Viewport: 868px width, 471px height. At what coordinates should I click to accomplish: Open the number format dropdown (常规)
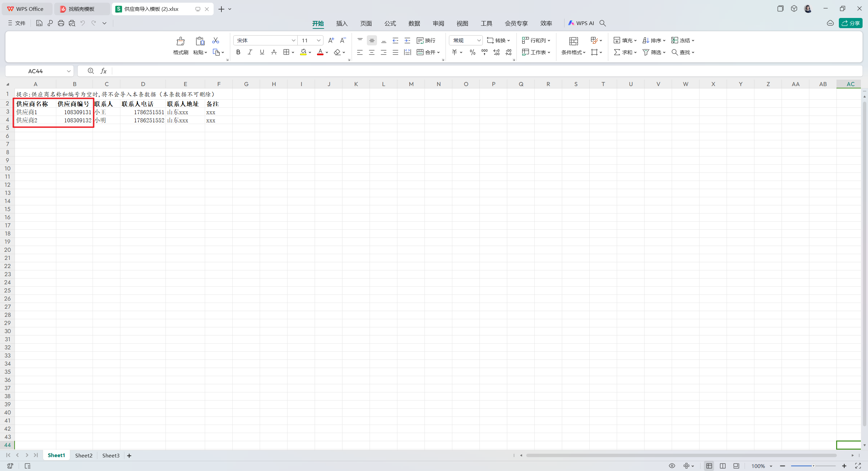(479, 40)
